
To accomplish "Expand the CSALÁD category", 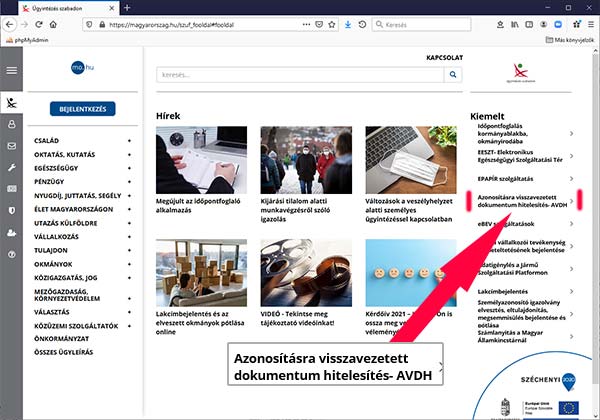I will point(129,141).
